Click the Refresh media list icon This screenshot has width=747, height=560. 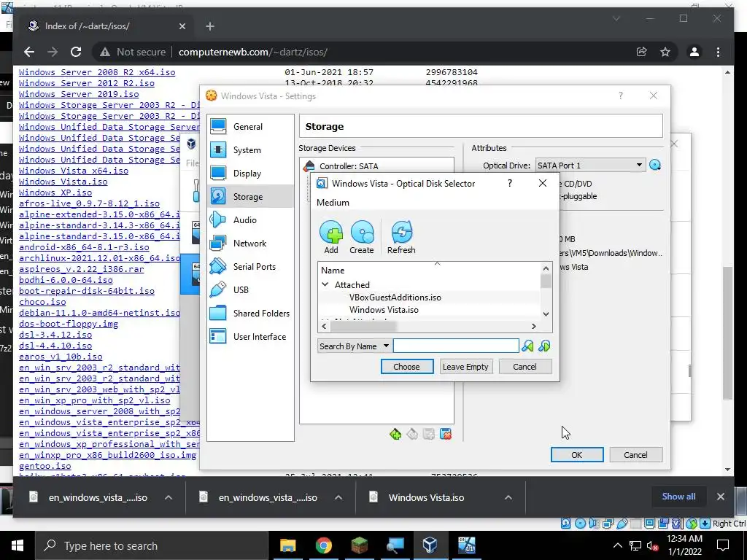pyautogui.click(x=402, y=233)
